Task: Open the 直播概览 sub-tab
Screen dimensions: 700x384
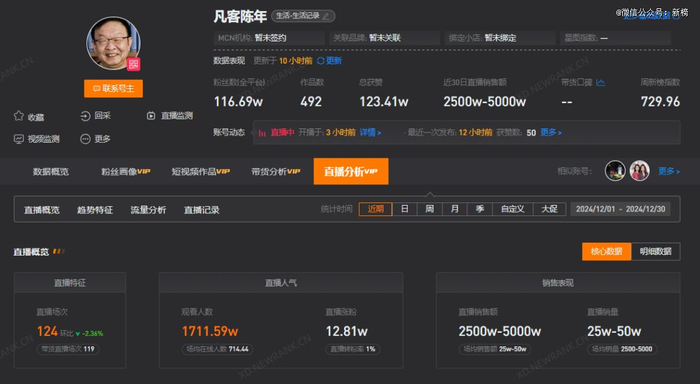Action: coord(42,210)
